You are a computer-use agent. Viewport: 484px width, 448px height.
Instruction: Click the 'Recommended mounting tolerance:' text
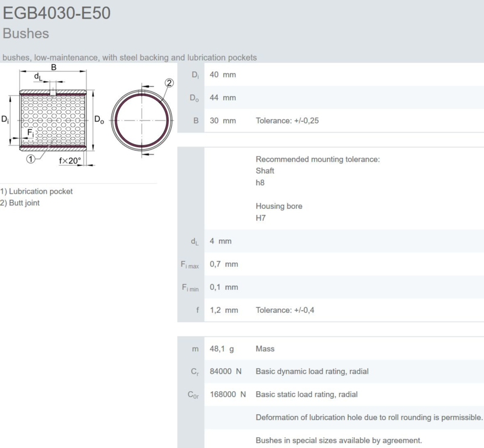[317, 159]
